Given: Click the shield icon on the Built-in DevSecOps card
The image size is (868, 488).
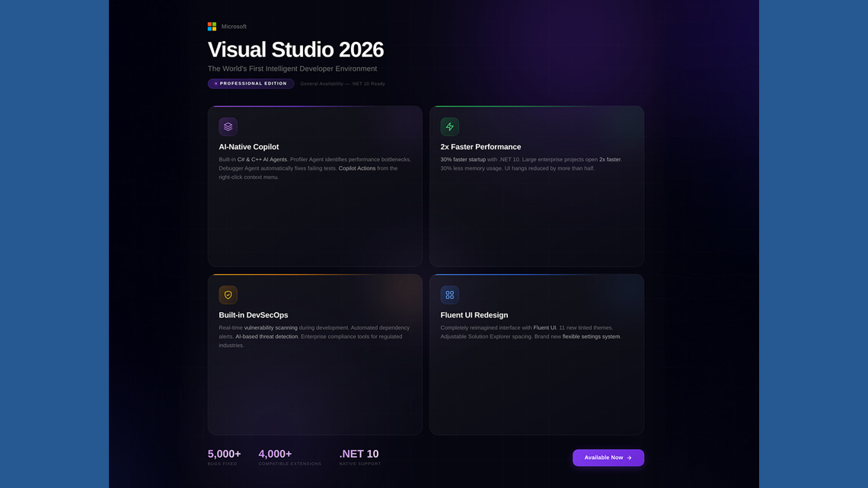Looking at the screenshot, I should coord(228,294).
